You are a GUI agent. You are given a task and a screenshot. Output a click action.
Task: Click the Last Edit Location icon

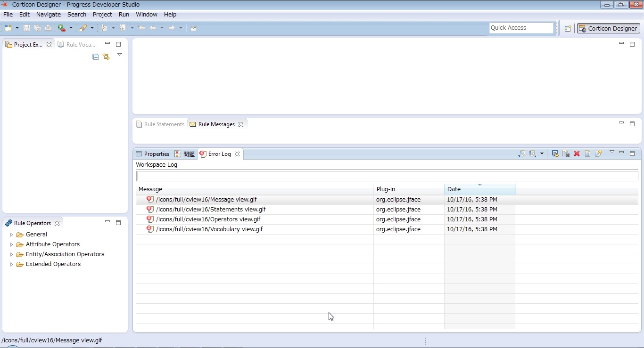(142, 28)
